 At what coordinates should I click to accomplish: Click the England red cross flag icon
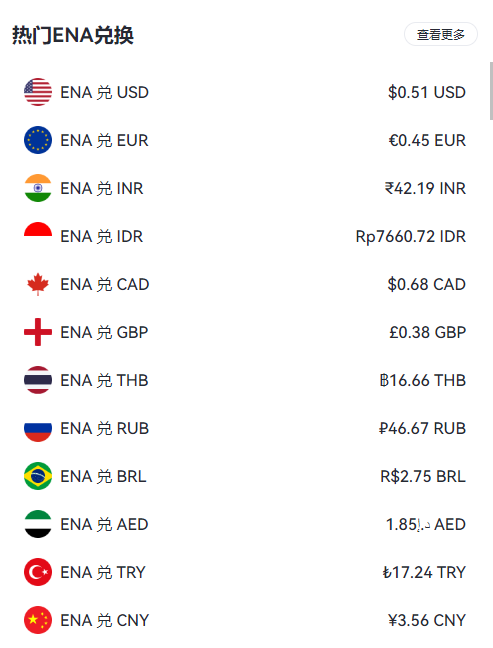coord(38,332)
